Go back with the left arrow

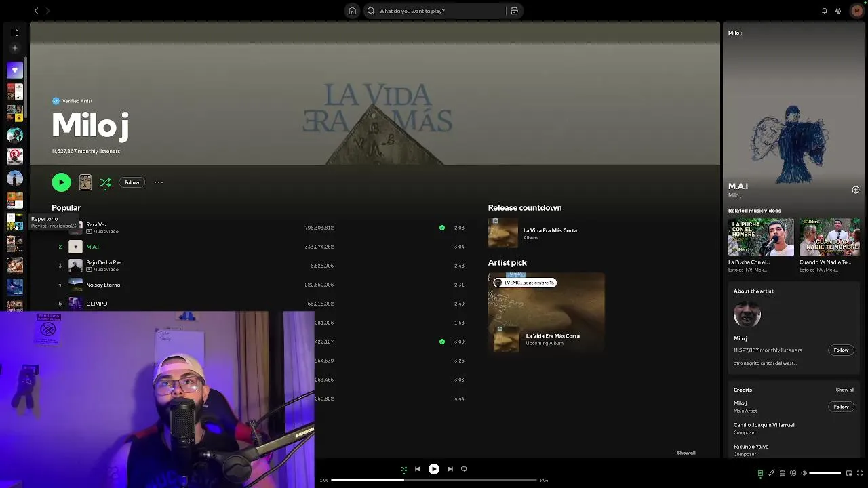tap(36, 11)
